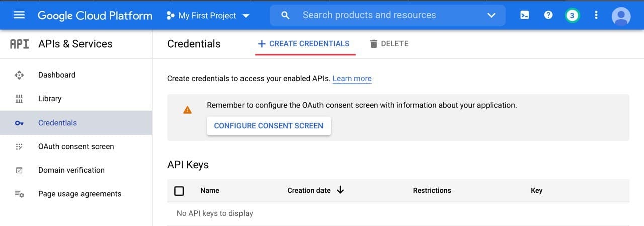
Task: Click CREATE CREDENTIALS button
Action: pyautogui.click(x=303, y=44)
